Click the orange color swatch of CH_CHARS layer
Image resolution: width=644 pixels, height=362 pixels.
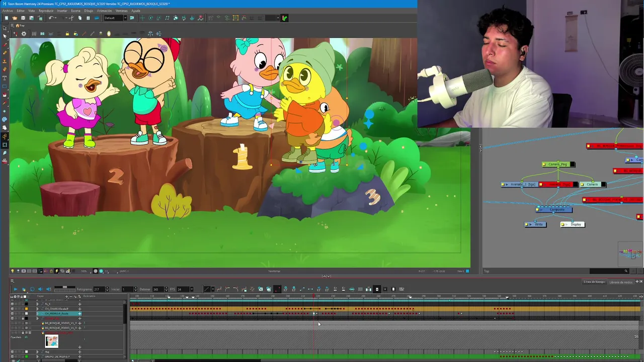tap(26, 309)
